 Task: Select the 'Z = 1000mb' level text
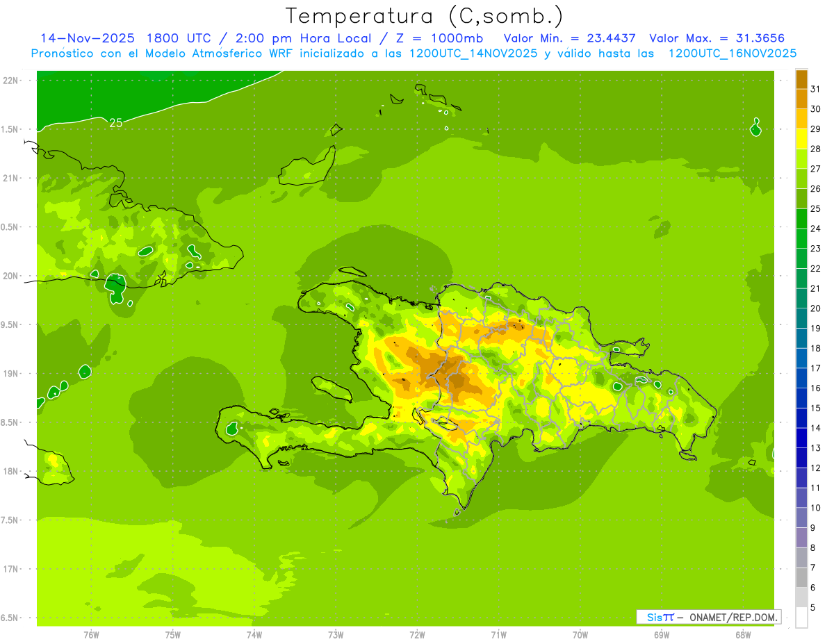[x=439, y=38]
